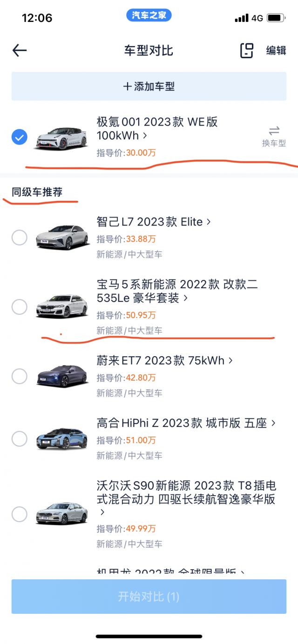Image resolution: width=298 pixels, height=644 pixels.
Task: Open 高合 HiPhi Z details via its chevron
Action: (274, 423)
